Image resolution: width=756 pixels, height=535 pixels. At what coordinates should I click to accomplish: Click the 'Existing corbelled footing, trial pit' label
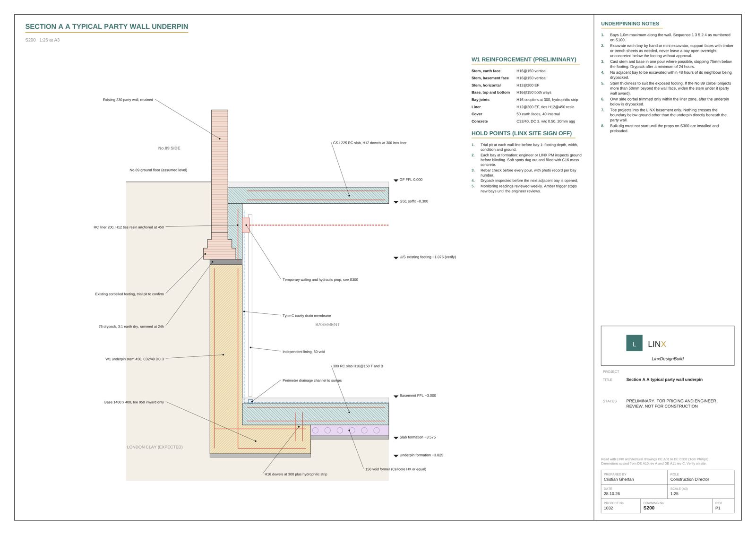point(129,294)
